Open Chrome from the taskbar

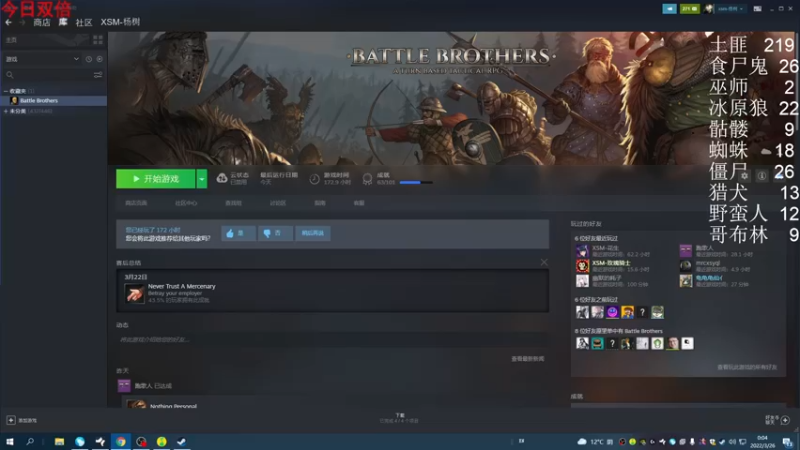click(121, 442)
